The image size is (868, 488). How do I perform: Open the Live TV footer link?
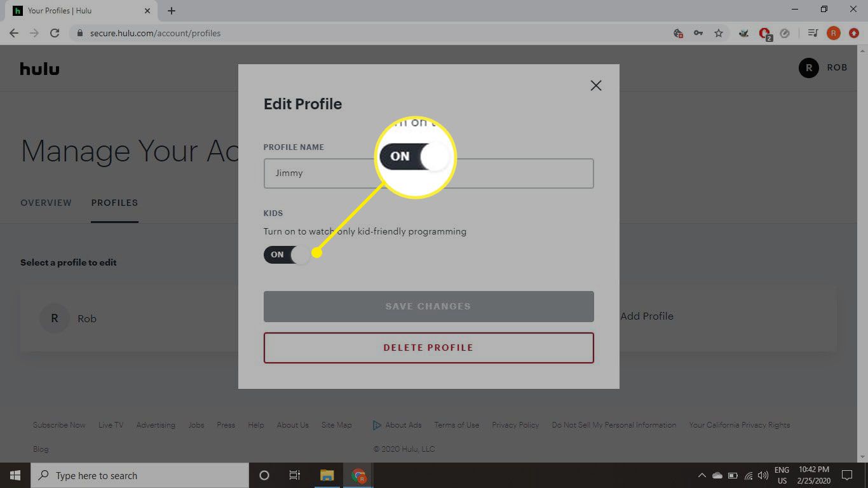coord(111,425)
